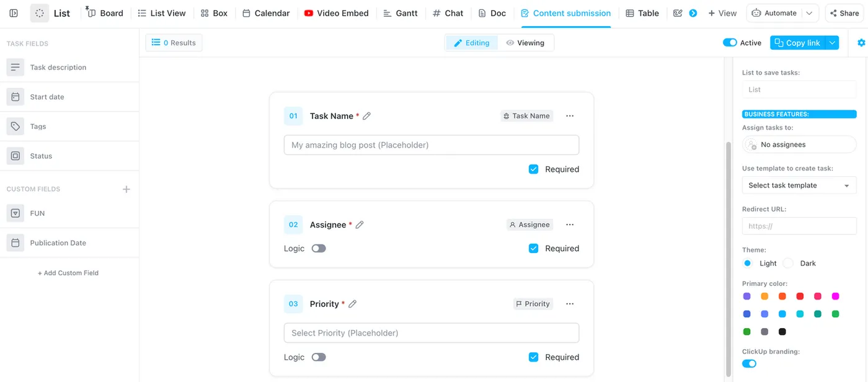Click the Tags field icon
868x382 pixels.
15,127
